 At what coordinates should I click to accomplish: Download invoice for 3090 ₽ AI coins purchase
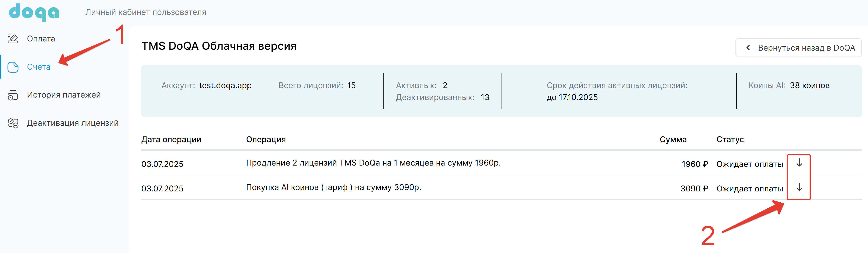[x=799, y=187]
